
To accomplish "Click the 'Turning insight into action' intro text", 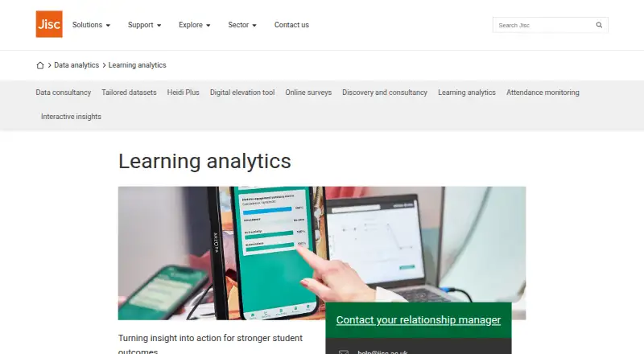I will [210, 344].
